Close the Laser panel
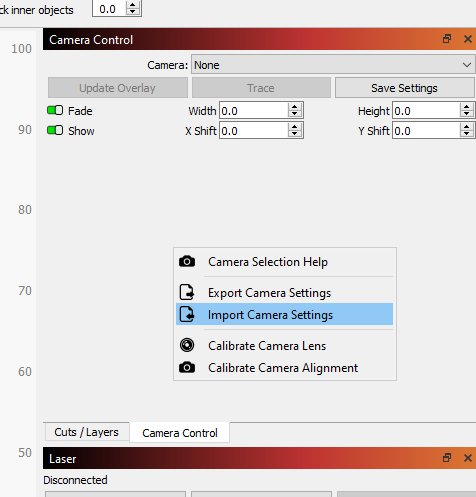The height and width of the screenshot is (497, 476). tap(468, 458)
